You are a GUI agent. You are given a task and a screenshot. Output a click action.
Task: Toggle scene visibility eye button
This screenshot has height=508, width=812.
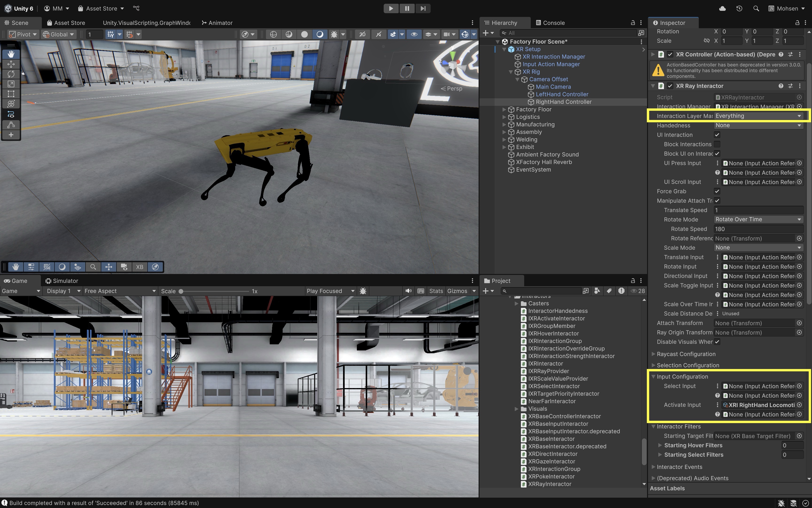(x=414, y=34)
